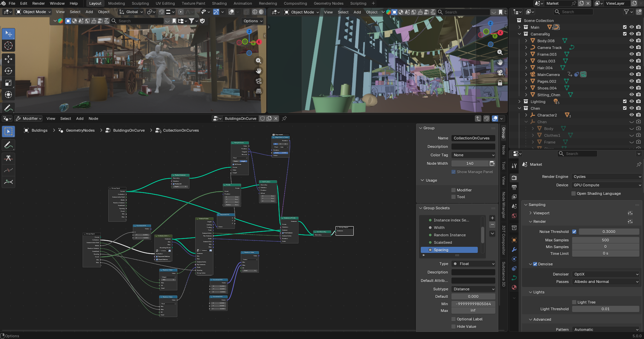Uncheck the Denoise checkbox
Image resolution: width=644 pixels, height=339 pixels.
point(535,264)
